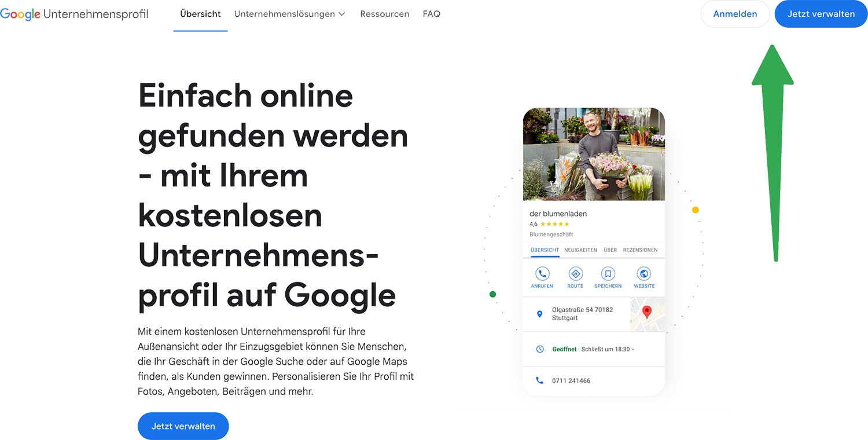Click the clock opening hours icon

click(x=540, y=349)
